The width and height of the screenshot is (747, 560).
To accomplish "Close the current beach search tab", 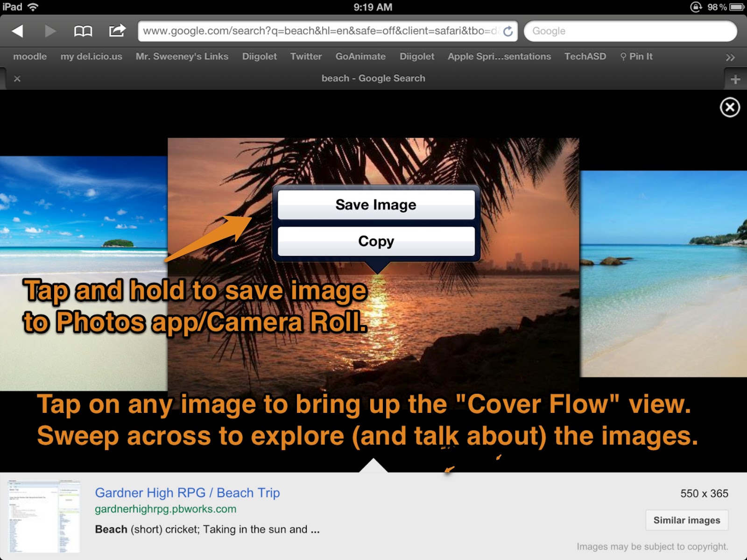I will tap(17, 78).
